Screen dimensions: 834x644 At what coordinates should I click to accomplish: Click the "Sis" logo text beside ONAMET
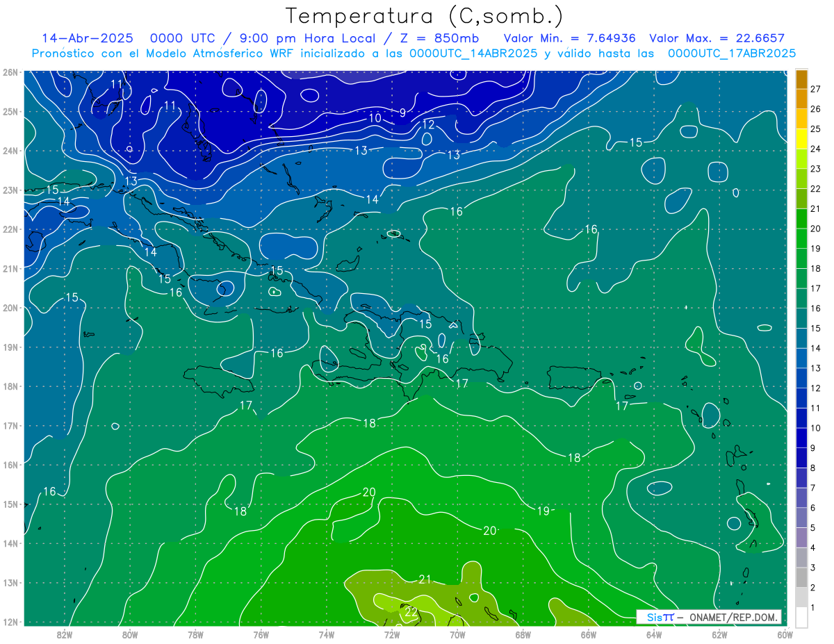coord(655,617)
